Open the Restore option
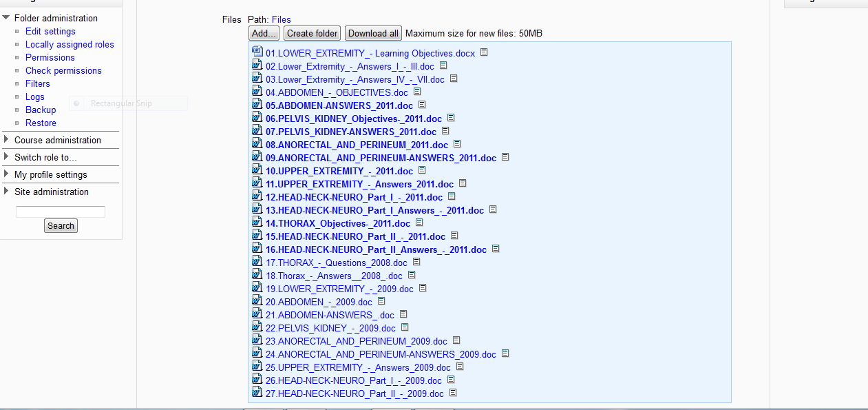The width and height of the screenshot is (868, 410). (x=41, y=123)
